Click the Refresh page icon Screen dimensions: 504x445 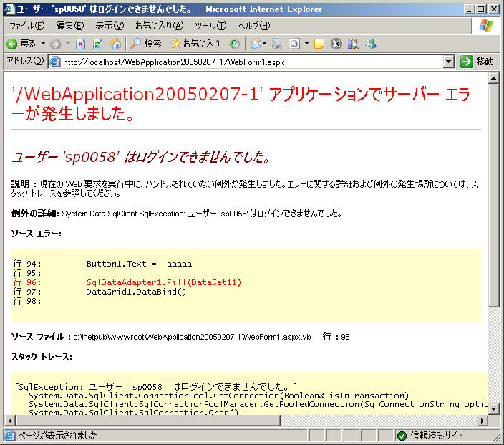click(98, 44)
